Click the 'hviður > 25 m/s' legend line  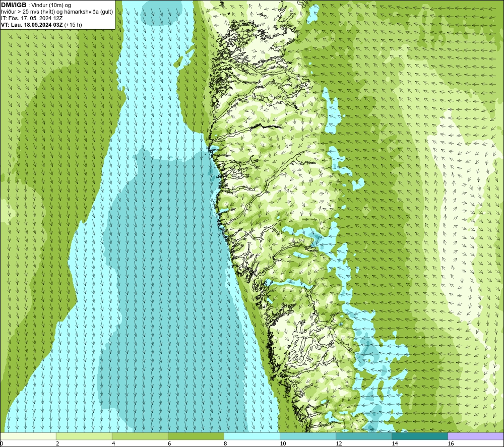click(x=57, y=12)
